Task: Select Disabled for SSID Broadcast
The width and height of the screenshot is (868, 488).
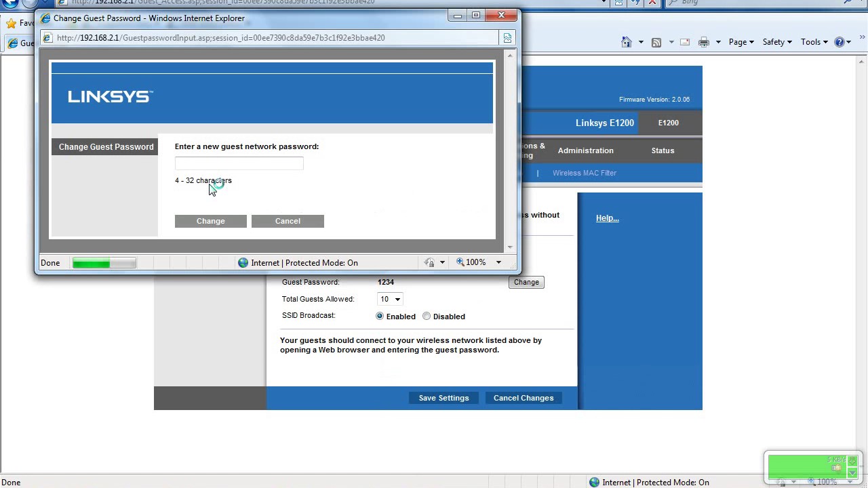Action: click(427, 316)
